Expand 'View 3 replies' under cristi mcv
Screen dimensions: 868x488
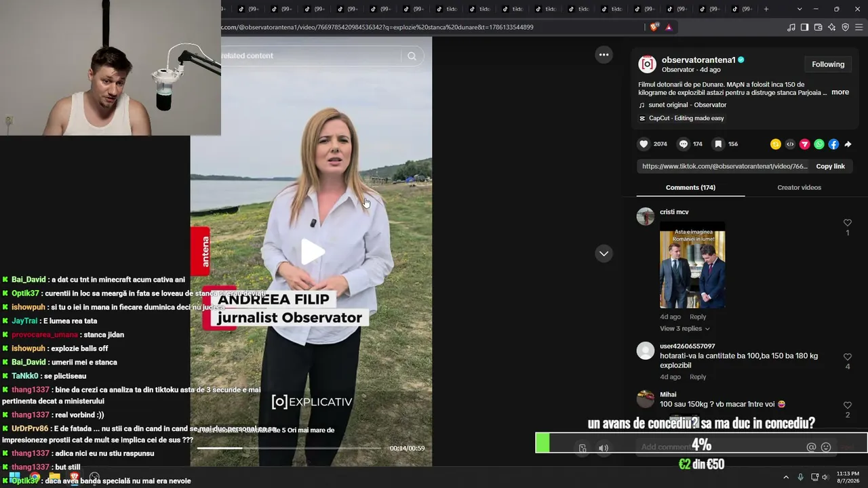685,329
